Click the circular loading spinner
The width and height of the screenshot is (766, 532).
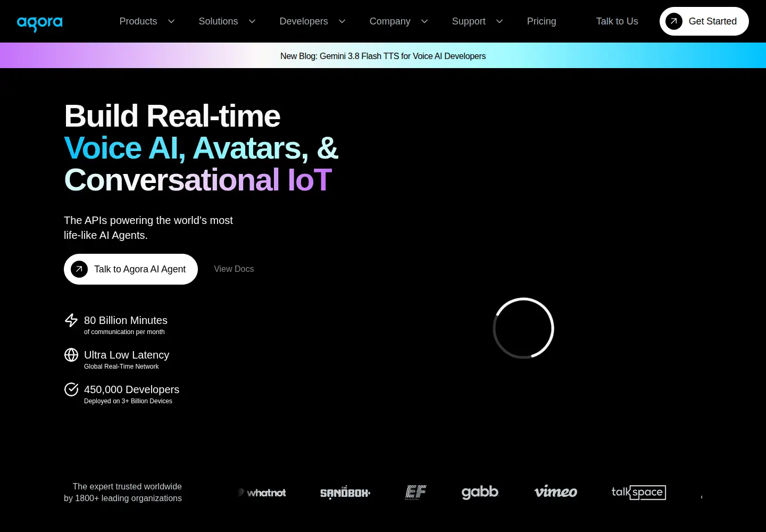(x=524, y=328)
